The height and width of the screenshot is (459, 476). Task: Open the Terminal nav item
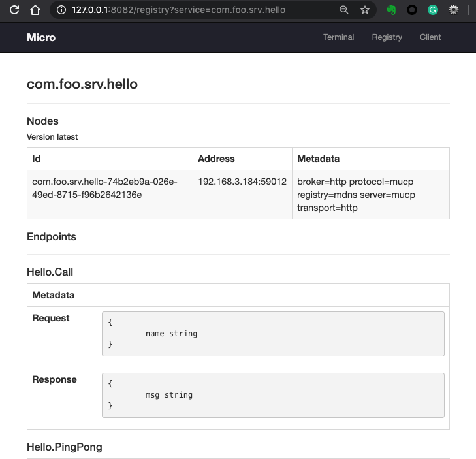click(338, 37)
